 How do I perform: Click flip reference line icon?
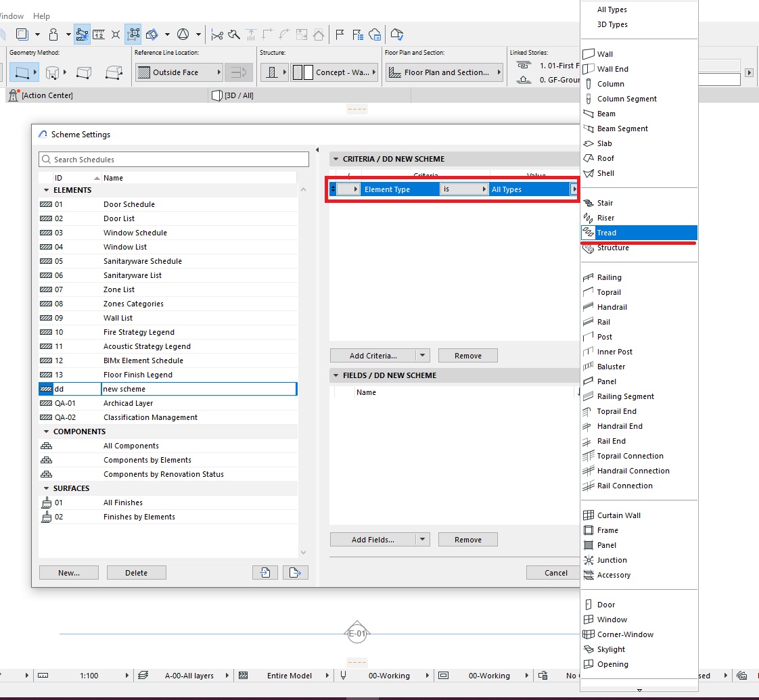239,72
